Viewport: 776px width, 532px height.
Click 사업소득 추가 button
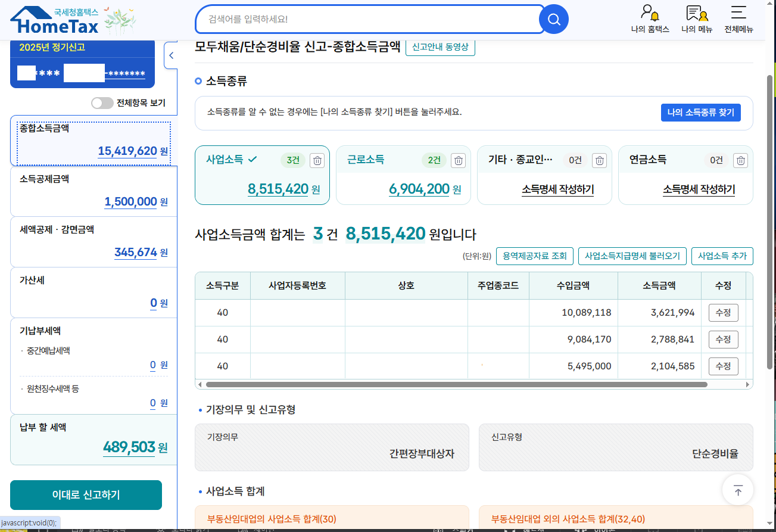coord(722,256)
